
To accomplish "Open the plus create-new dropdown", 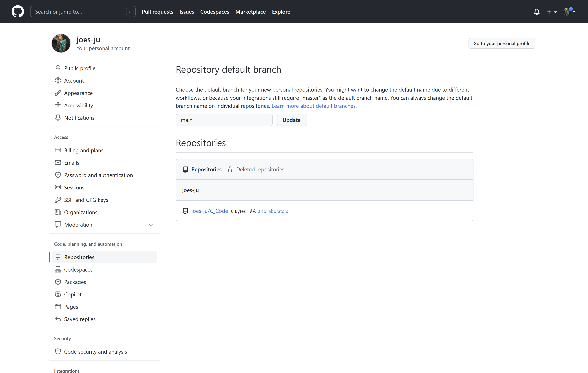I will (x=552, y=12).
